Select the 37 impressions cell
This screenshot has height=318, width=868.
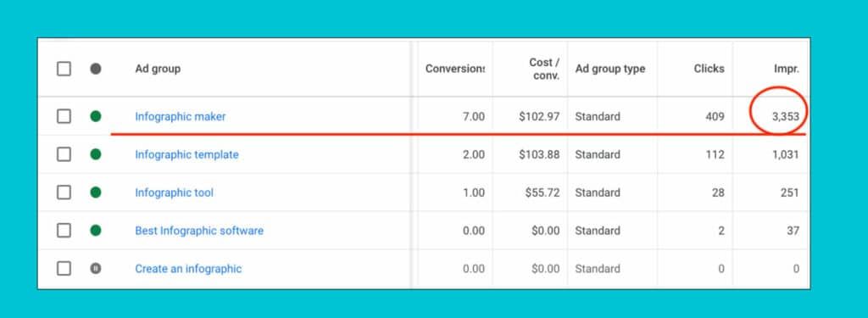793,231
